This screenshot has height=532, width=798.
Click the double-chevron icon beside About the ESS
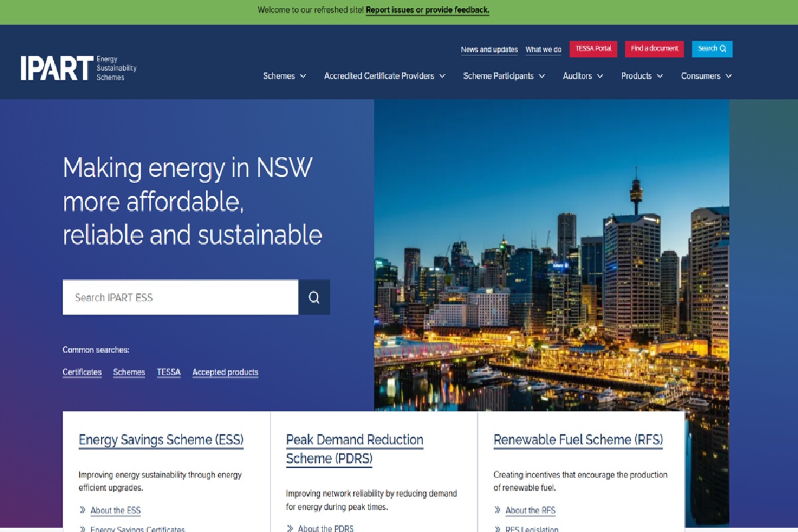pos(82,510)
